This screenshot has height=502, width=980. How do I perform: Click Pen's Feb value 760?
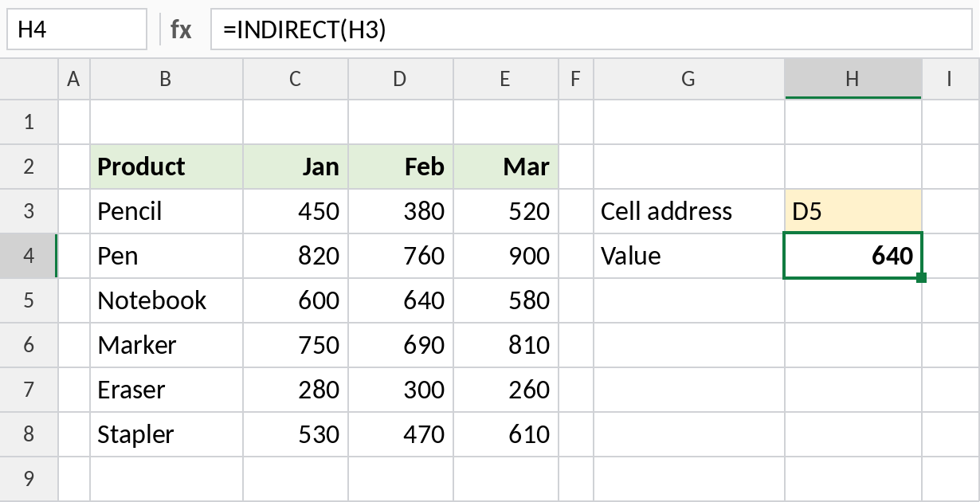(x=401, y=256)
